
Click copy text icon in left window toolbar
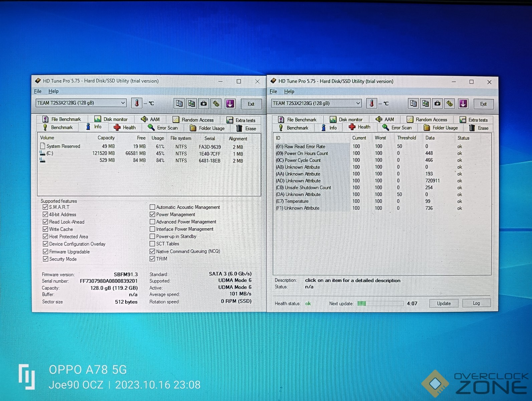[179, 104]
